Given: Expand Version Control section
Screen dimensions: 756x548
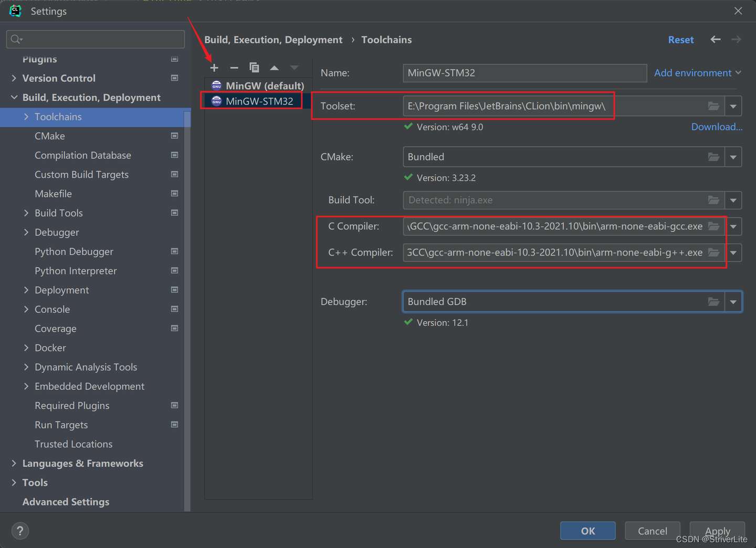Looking at the screenshot, I should (x=14, y=78).
